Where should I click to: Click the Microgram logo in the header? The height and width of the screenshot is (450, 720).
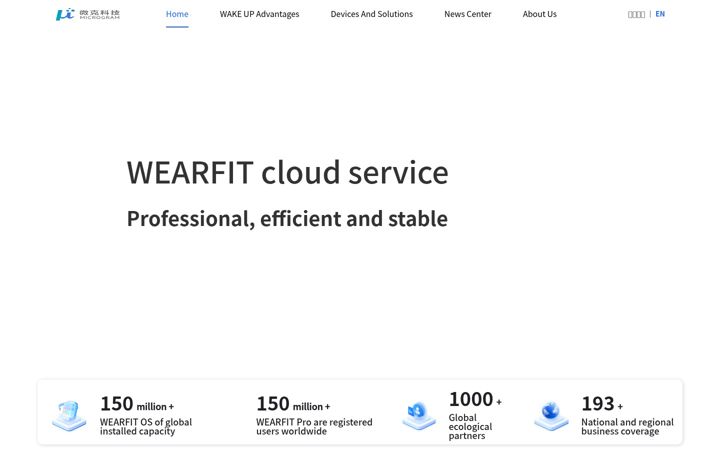[88, 14]
